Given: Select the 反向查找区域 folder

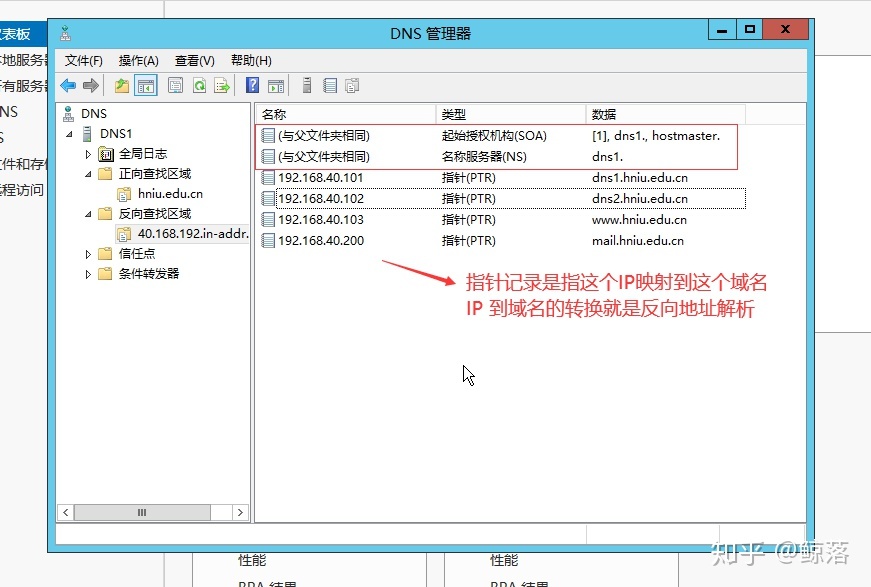Looking at the screenshot, I should (155, 213).
